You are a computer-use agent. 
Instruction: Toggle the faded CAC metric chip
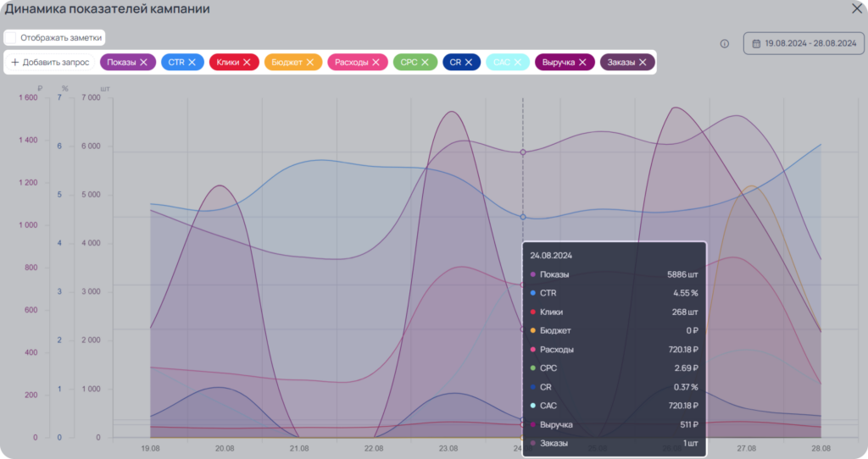508,63
